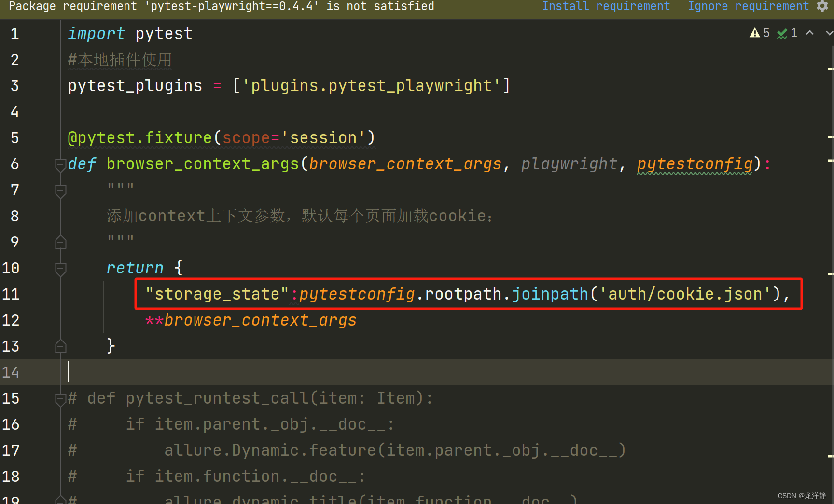Click the 'plugins.pytest_playwright' string
This screenshot has height=504, width=834.
(371, 86)
